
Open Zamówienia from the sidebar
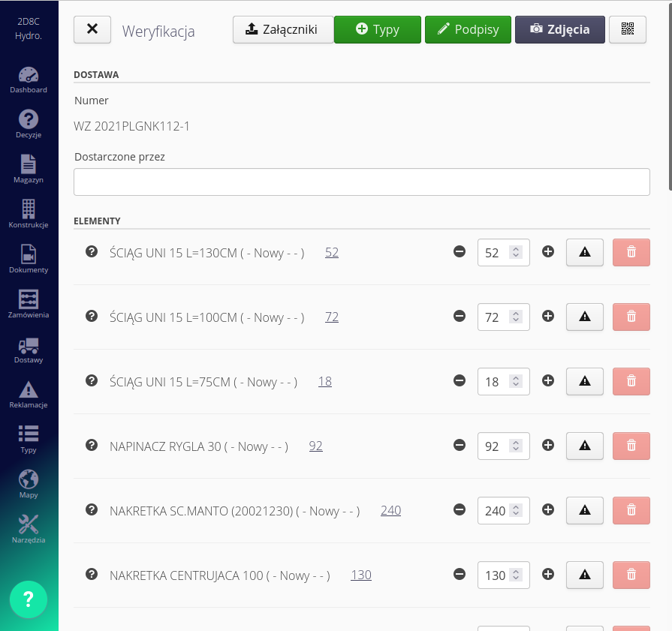29,305
